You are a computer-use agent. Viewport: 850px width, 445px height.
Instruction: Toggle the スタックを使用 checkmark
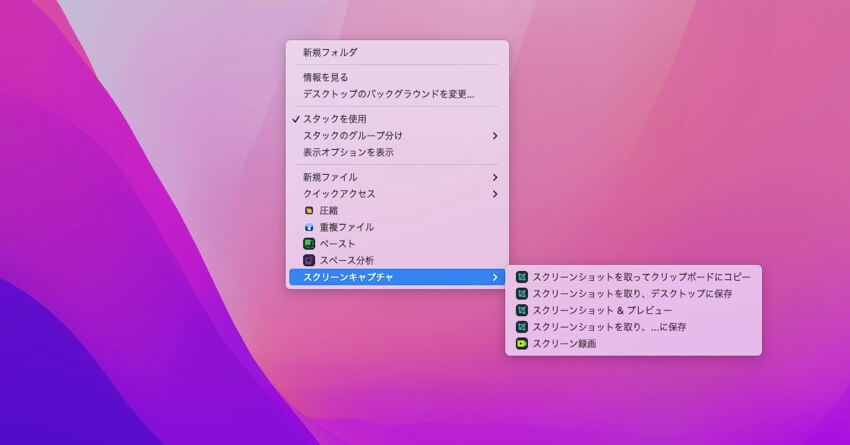pyautogui.click(x=296, y=119)
